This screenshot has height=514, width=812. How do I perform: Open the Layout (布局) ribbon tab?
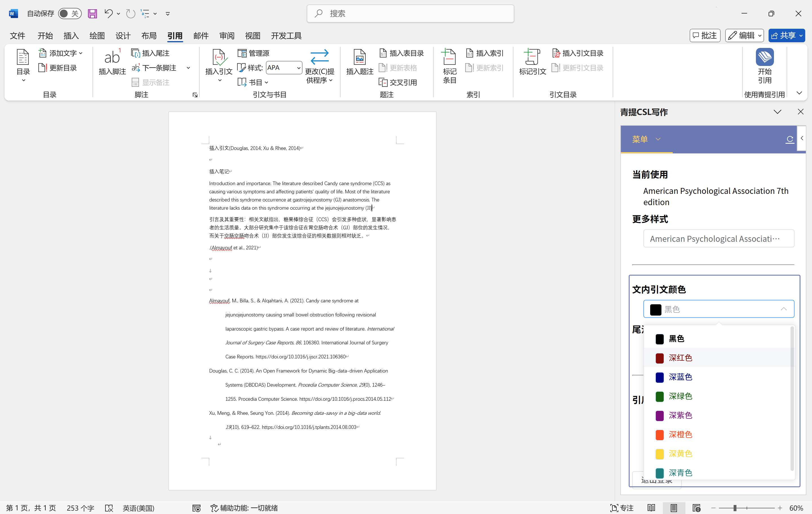coord(149,36)
